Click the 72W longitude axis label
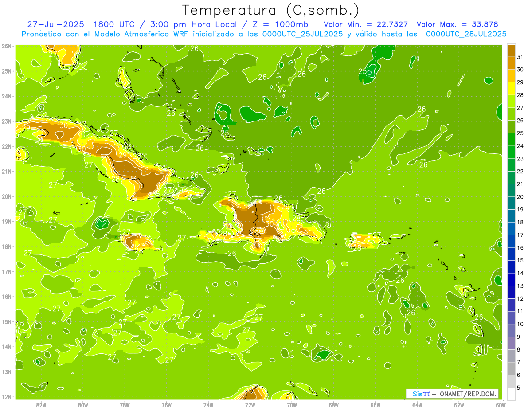The image size is (532, 411). point(250,405)
